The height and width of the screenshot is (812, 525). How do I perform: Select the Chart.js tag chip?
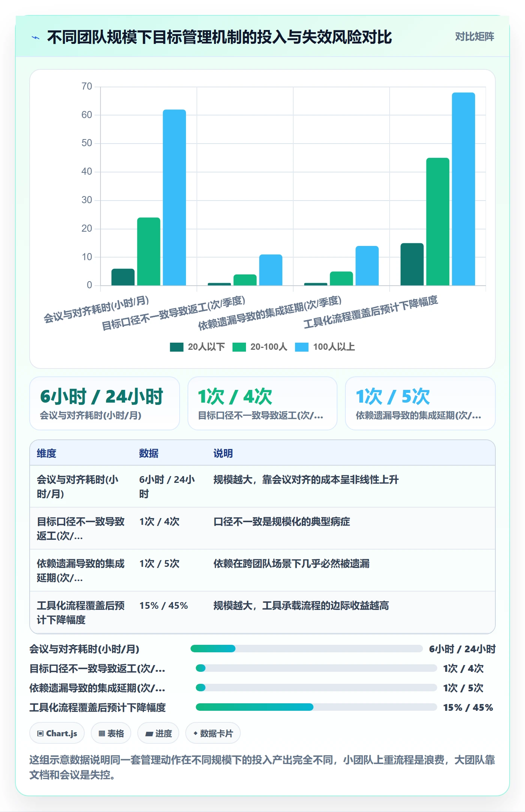click(57, 733)
